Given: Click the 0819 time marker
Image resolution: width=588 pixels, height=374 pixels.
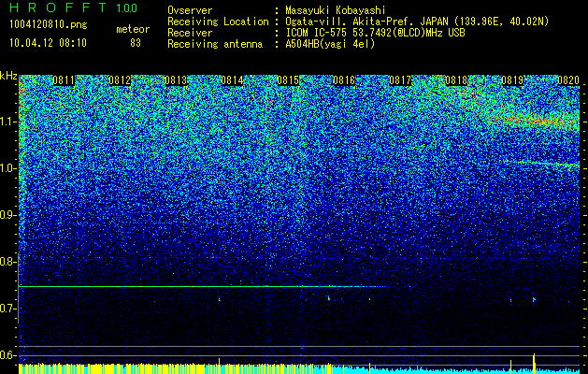Looking at the screenshot, I should (x=512, y=80).
